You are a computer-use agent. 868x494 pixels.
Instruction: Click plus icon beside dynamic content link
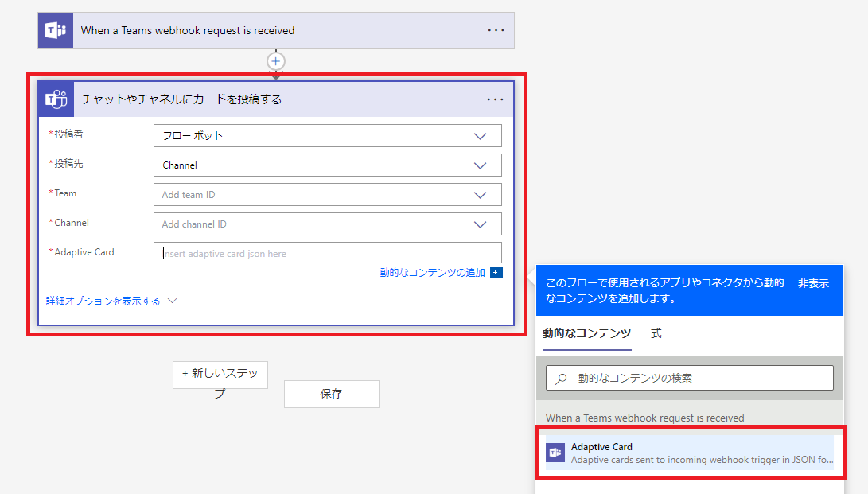click(x=496, y=273)
